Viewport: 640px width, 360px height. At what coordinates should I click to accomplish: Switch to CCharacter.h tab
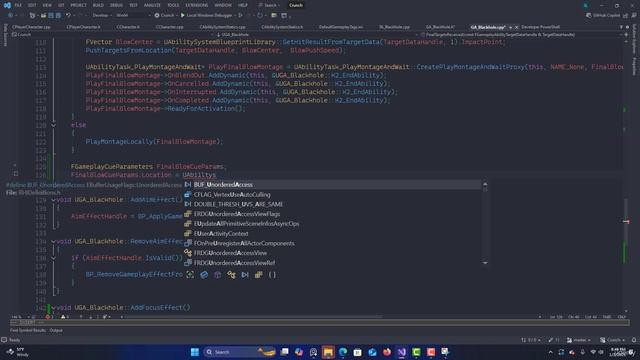point(128,27)
